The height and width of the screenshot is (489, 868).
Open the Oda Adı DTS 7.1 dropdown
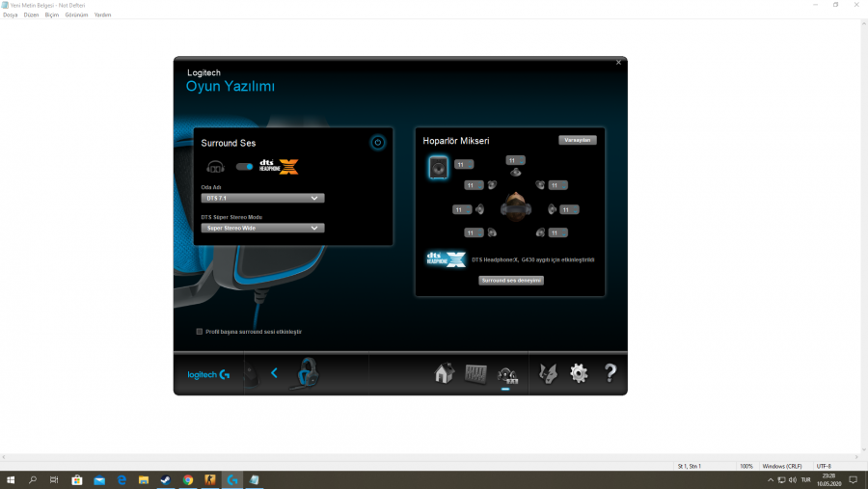click(262, 198)
